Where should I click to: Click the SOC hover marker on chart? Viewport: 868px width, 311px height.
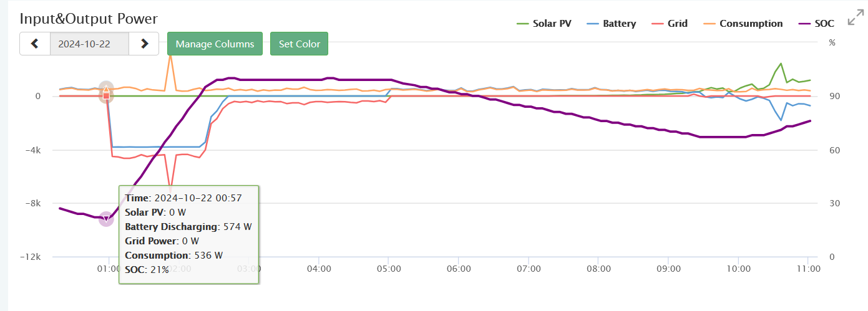[106, 219]
